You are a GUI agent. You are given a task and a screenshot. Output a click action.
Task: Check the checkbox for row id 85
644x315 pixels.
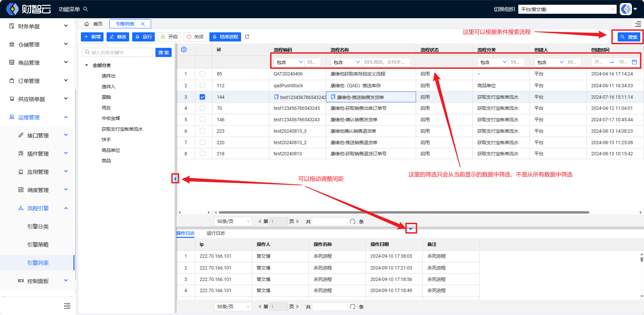[x=202, y=74]
